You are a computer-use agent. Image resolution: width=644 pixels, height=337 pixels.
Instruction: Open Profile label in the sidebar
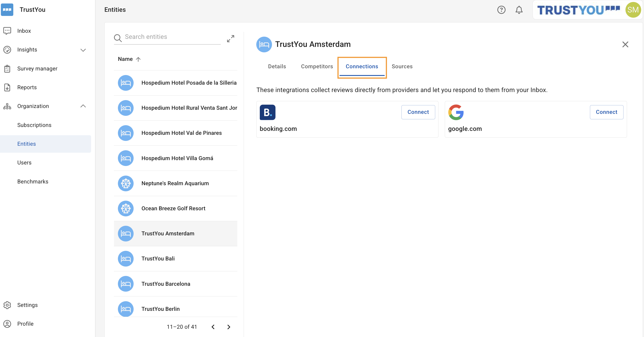(x=25, y=324)
